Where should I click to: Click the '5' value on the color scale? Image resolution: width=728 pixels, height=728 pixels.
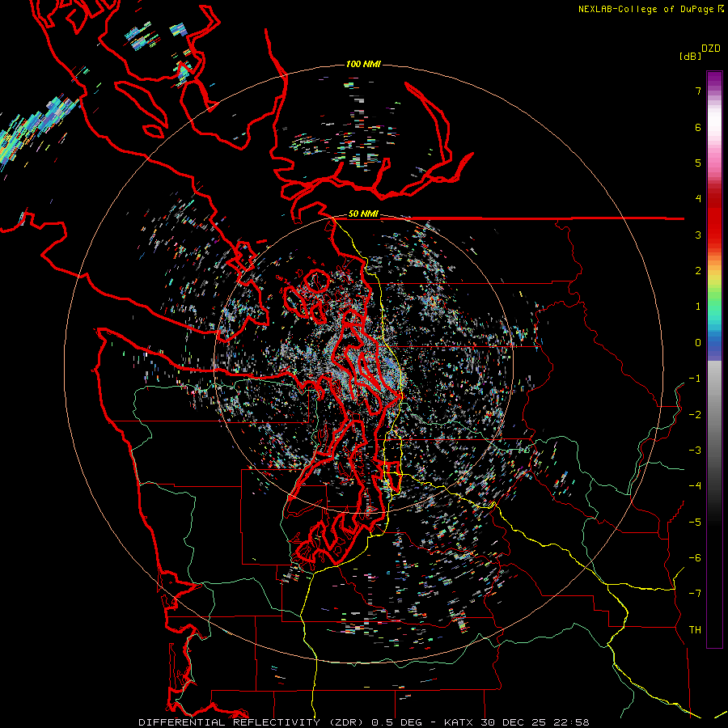pyautogui.click(x=698, y=163)
